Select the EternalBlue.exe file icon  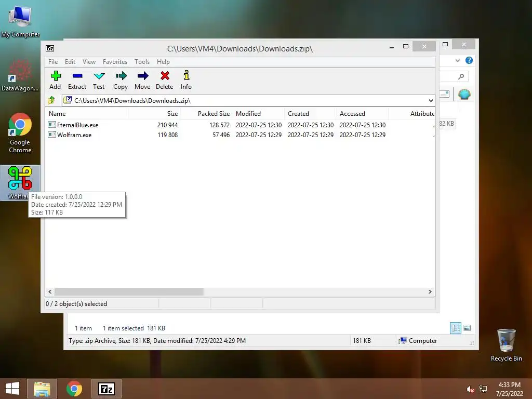click(x=52, y=125)
